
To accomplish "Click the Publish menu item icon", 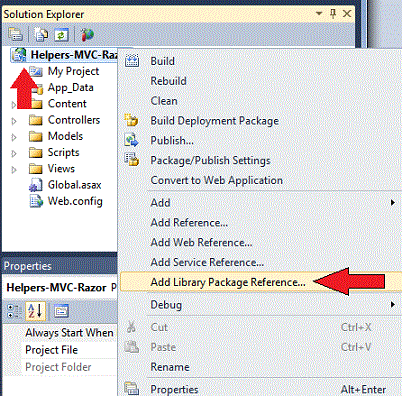I will (131, 140).
